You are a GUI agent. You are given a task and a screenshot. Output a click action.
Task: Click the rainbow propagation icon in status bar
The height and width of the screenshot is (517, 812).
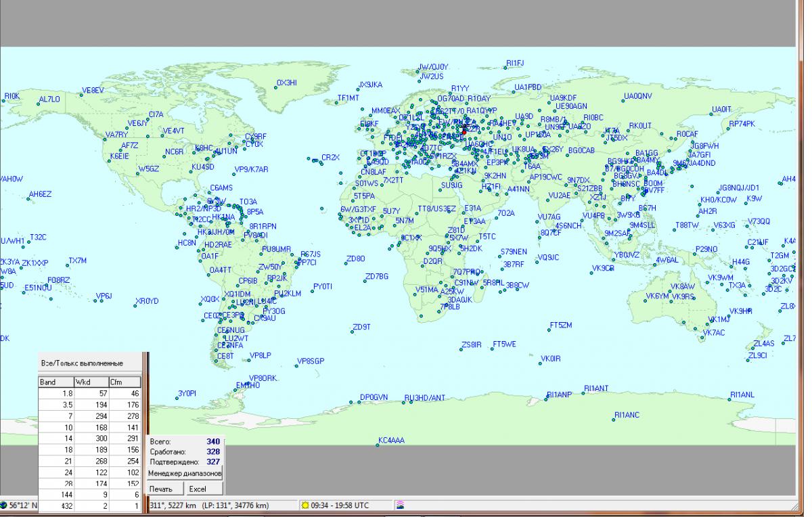[400, 505]
